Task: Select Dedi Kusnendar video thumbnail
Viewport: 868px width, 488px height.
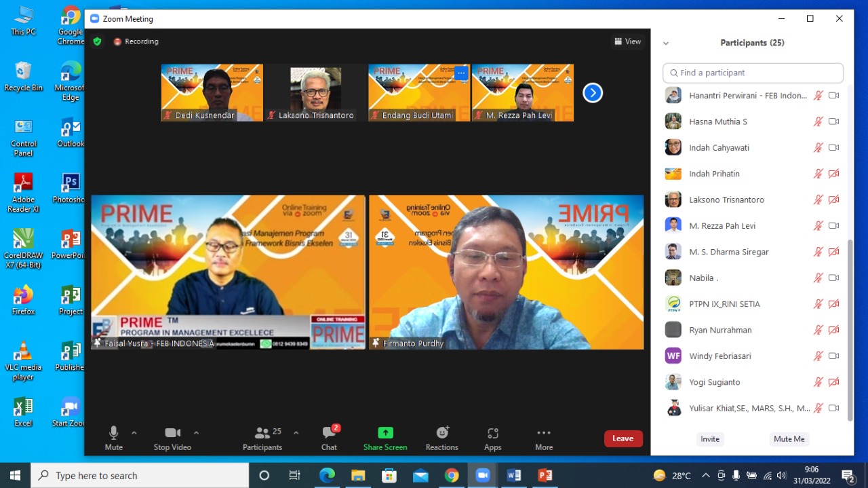Action: pyautogui.click(x=212, y=93)
